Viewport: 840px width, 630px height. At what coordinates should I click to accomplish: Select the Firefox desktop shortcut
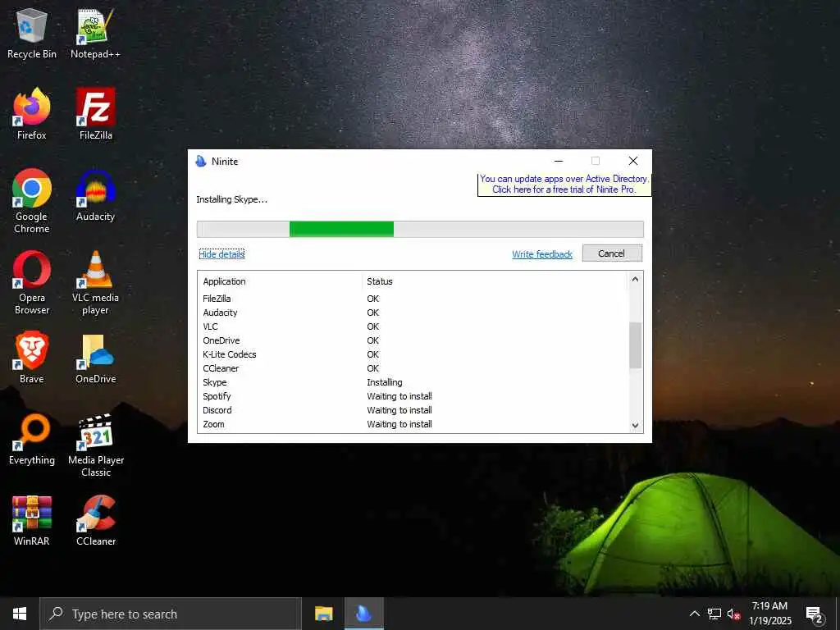coord(32,114)
